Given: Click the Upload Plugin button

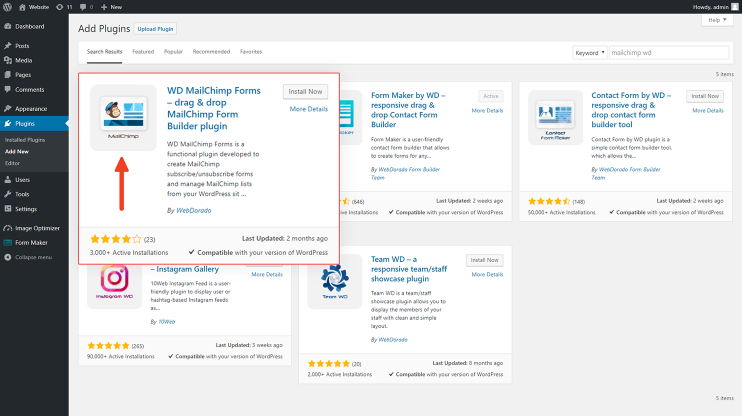Looking at the screenshot, I should click(x=155, y=29).
